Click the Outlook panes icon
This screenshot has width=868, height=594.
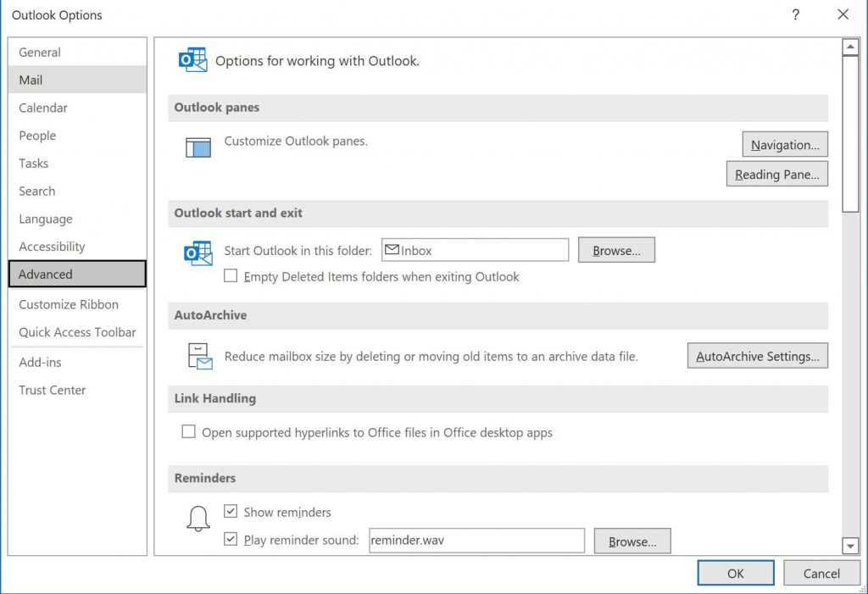(x=198, y=147)
